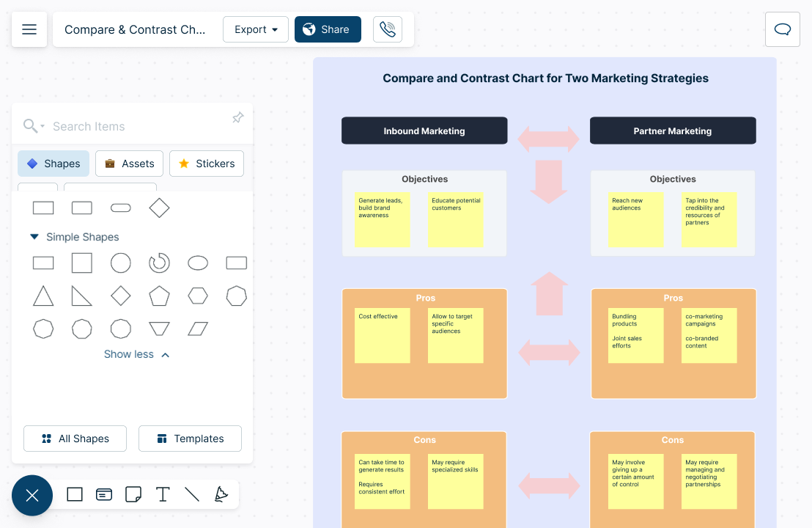The image size is (812, 528).
Task: Select sticky note 'Reach new audiences'
Action: click(x=635, y=220)
